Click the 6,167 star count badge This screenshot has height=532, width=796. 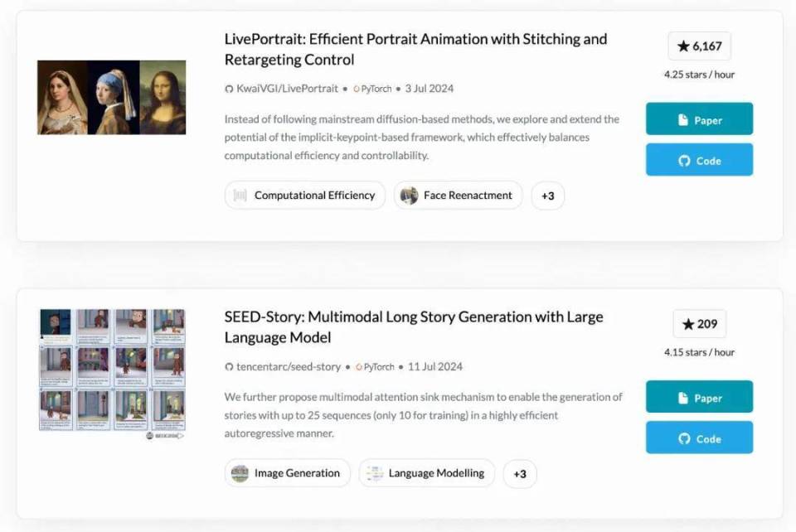[700, 46]
